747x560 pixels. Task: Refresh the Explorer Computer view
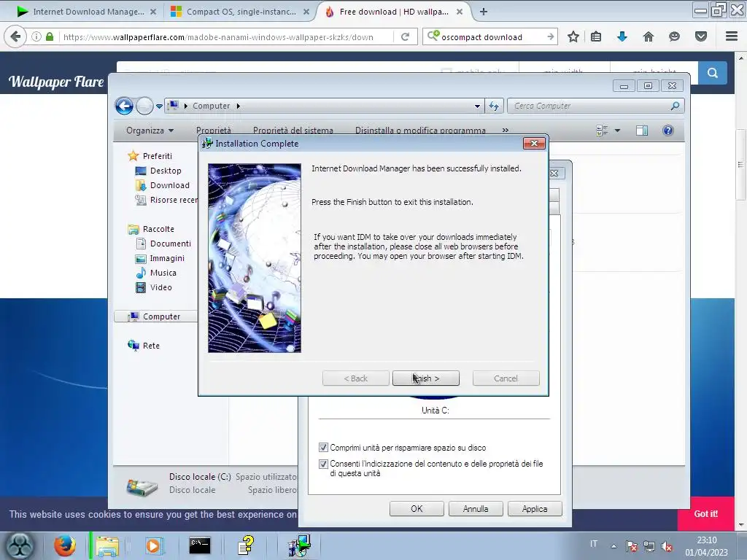click(x=494, y=106)
